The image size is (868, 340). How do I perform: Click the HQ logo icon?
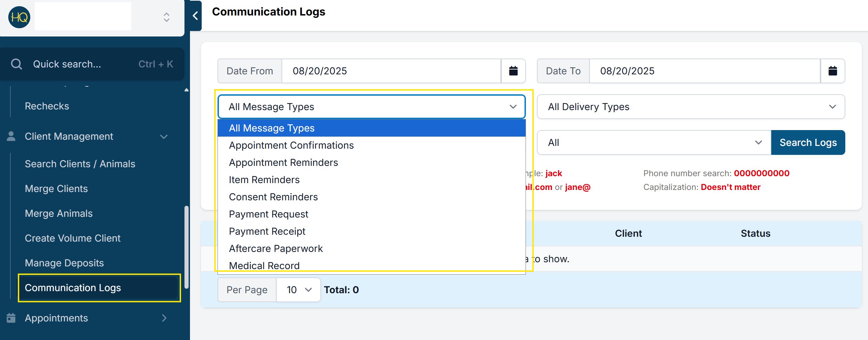pos(19,17)
